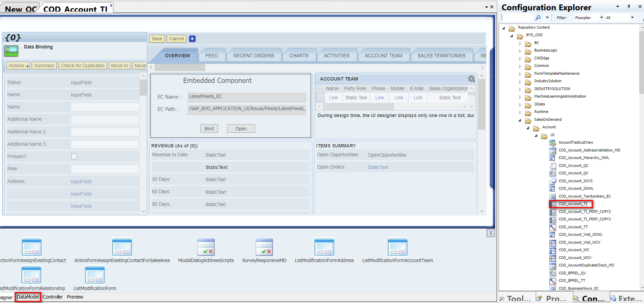Click the Save button

coord(157,39)
